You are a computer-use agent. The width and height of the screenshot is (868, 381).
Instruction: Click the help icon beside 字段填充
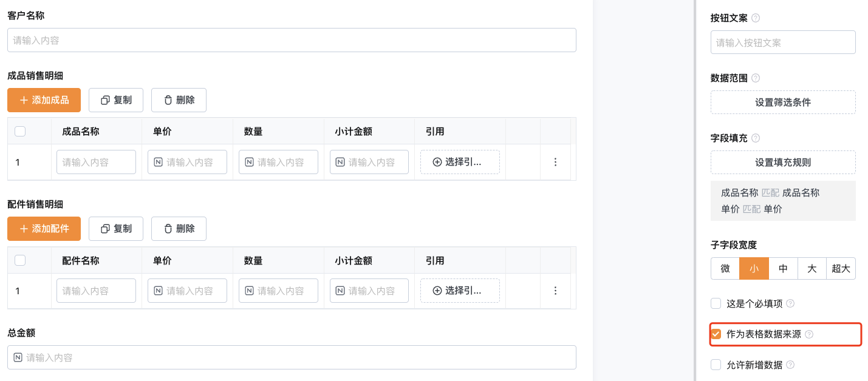coord(756,138)
